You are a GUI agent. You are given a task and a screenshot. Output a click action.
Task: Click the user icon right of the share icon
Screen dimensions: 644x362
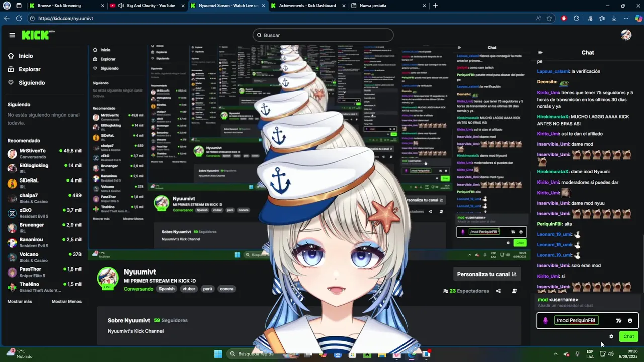click(x=514, y=291)
